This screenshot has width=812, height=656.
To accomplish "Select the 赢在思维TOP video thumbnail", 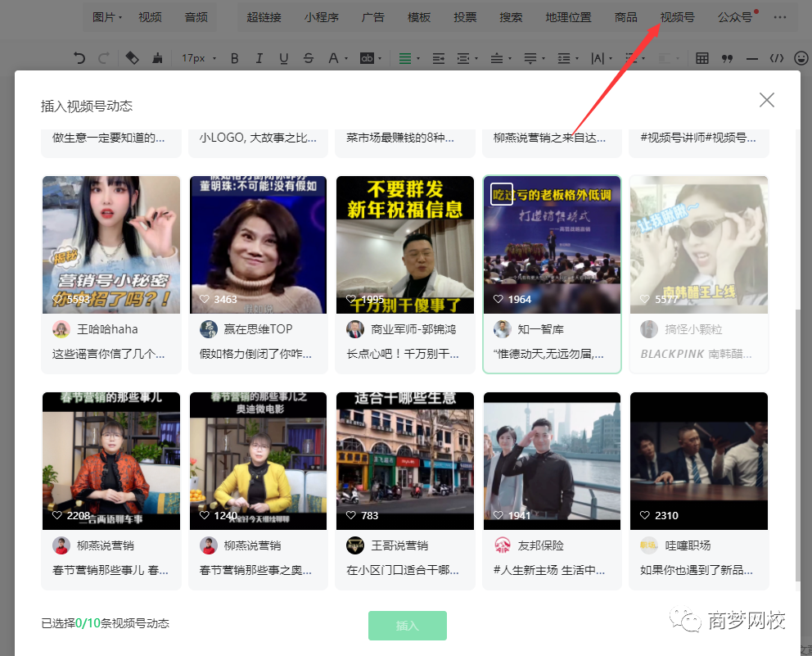I will click(x=259, y=245).
